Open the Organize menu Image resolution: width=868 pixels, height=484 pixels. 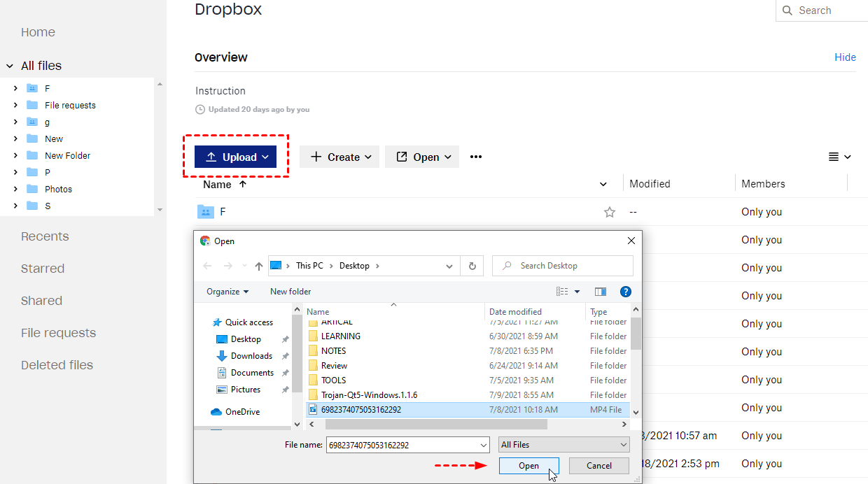pyautogui.click(x=227, y=292)
